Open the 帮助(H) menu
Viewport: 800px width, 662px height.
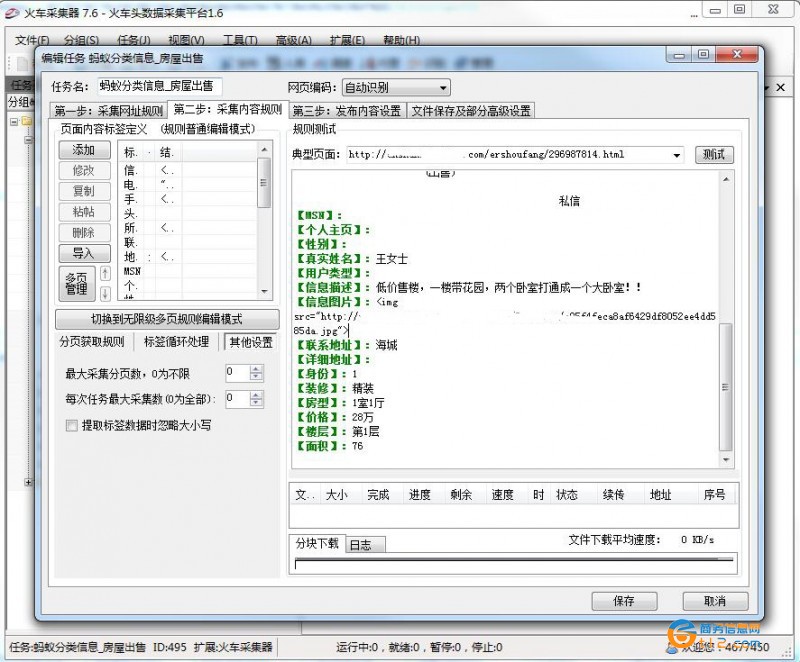click(x=402, y=40)
